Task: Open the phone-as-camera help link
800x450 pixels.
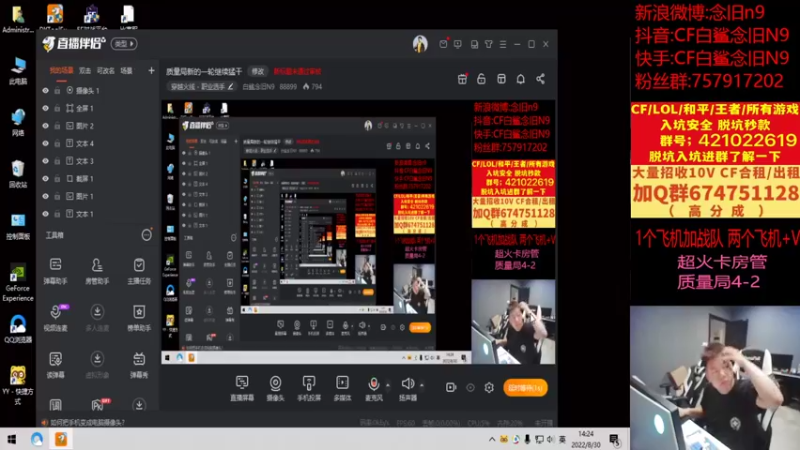Action: (87, 422)
